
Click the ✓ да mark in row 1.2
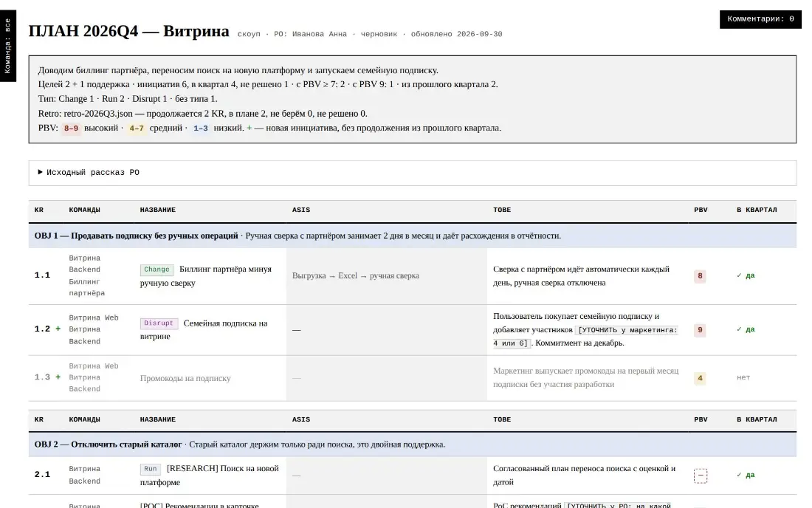click(746, 329)
